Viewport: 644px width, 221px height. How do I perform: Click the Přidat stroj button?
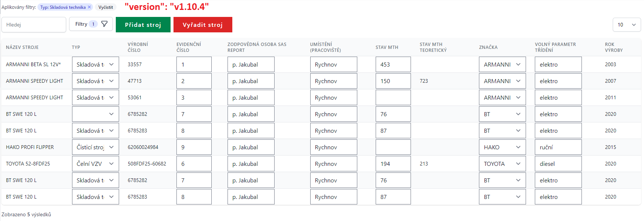pos(143,25)
